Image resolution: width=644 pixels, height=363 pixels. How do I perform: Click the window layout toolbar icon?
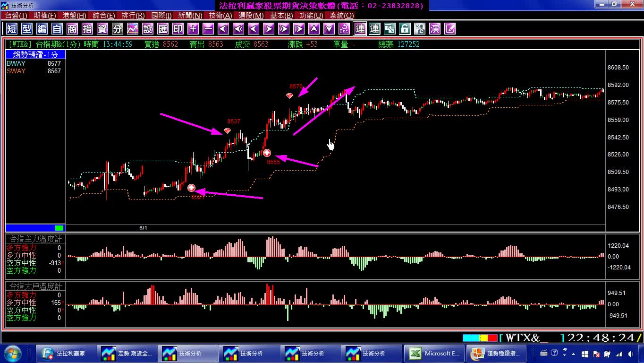pyautogui.click(x=390, y=29)
